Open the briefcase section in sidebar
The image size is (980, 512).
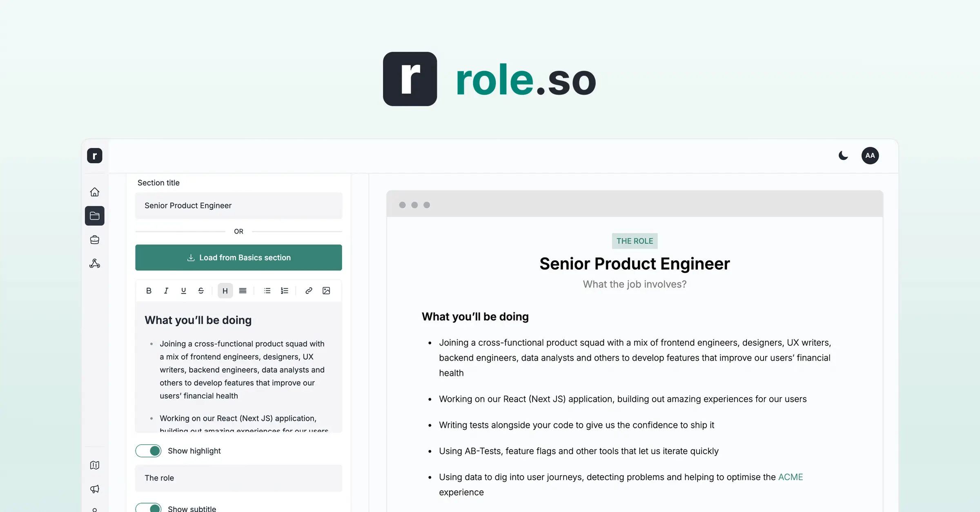[95, 240]
